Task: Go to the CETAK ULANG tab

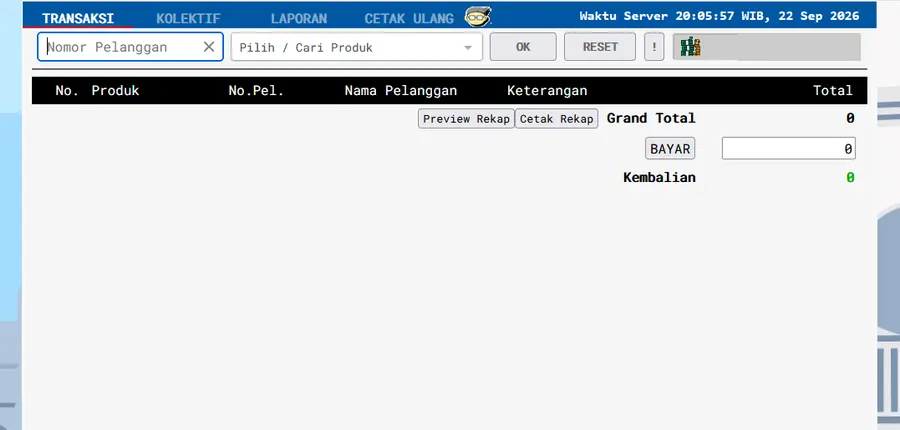Action: pyautogui.click(x=409, y=18)
